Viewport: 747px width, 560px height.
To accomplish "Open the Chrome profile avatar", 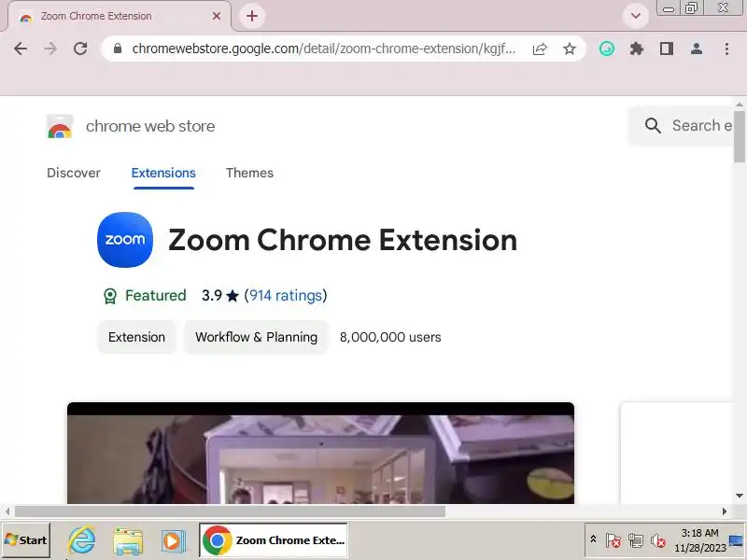I will [x=697, y=49].
